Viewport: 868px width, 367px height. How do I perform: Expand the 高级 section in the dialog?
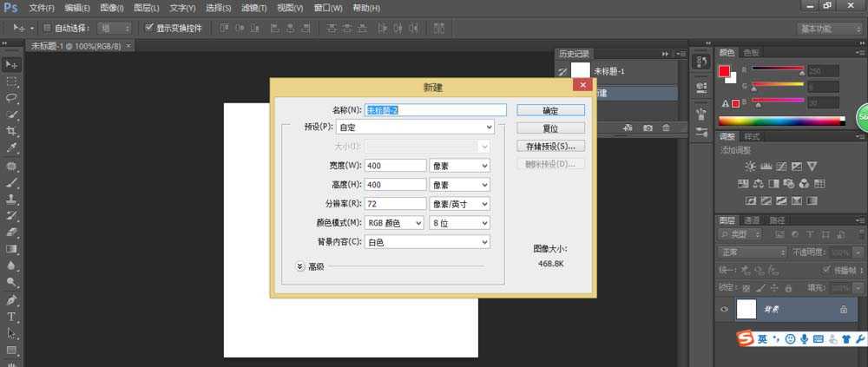(x=300, y=266)
